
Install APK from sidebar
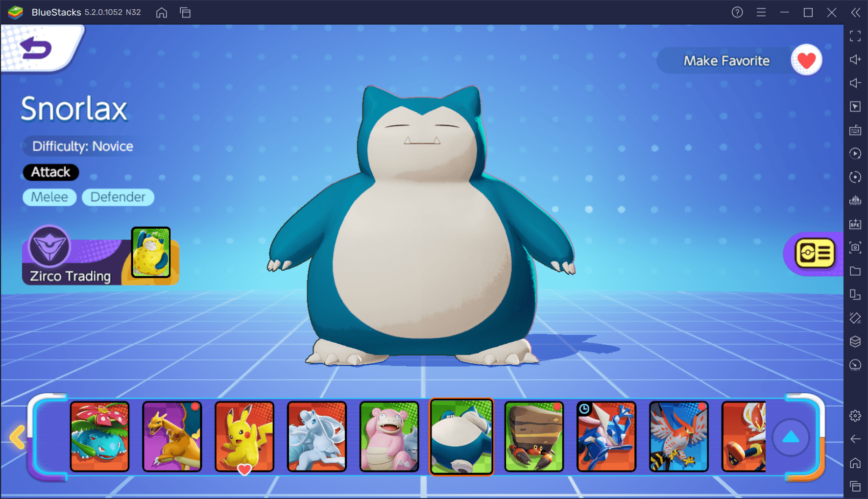click(855, 224)
